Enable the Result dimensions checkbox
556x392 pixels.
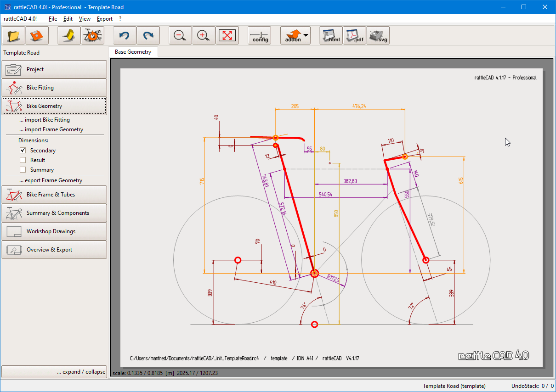pyautogui.click(x=23, y=160)
